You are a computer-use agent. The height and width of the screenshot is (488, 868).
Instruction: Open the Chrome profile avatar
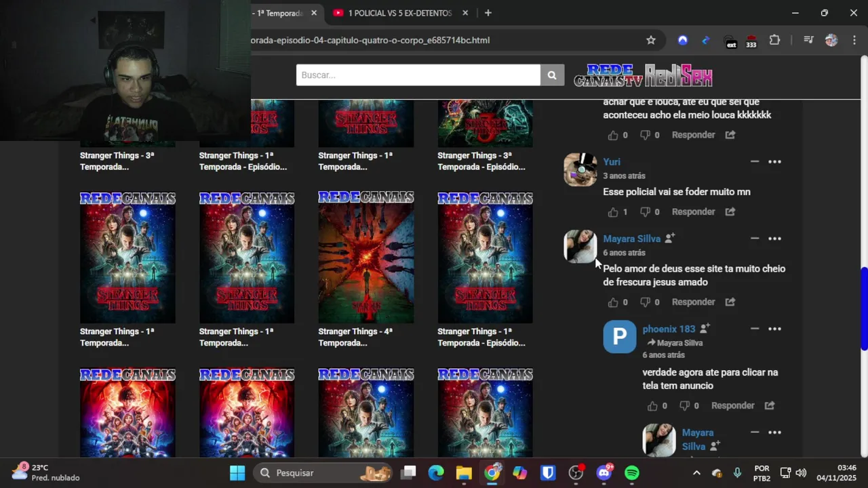(831, 40)
